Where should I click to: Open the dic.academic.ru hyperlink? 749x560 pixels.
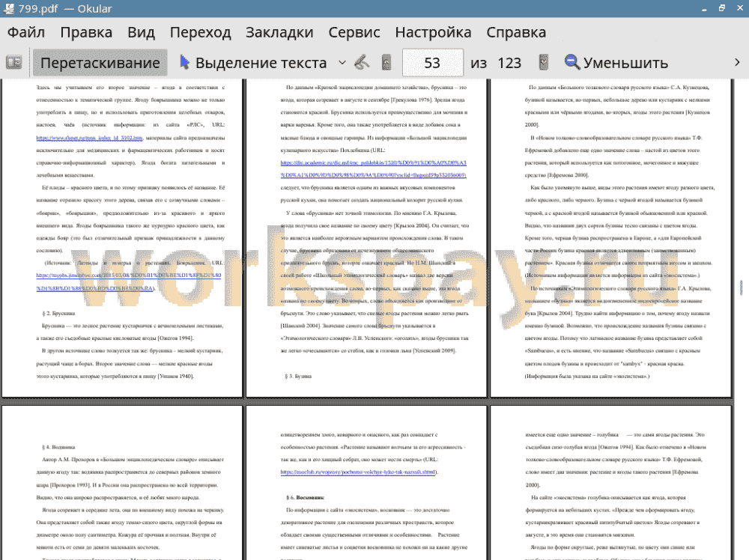click(x=374, y=169)
